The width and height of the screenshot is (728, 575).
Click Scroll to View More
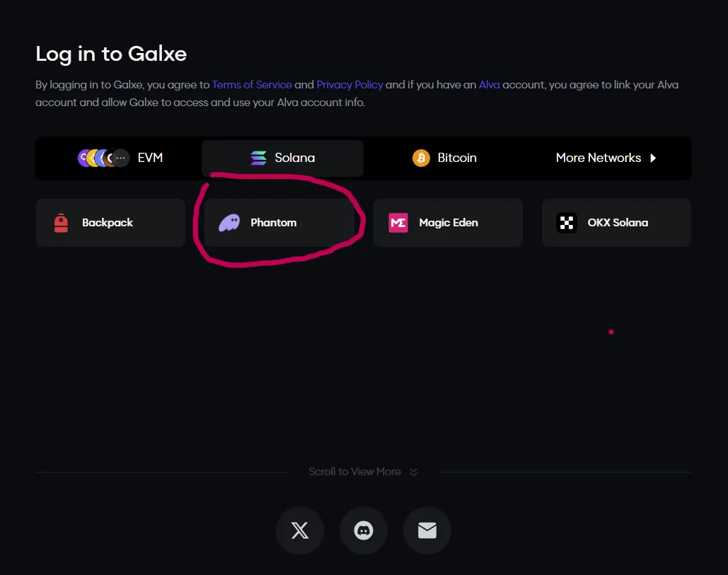click(363, 472)
